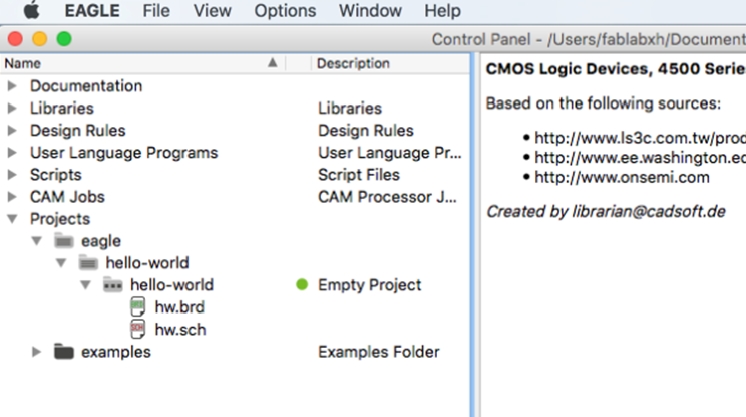Open the Options menu
Screen dimensions: 746x417
[285, 10]
